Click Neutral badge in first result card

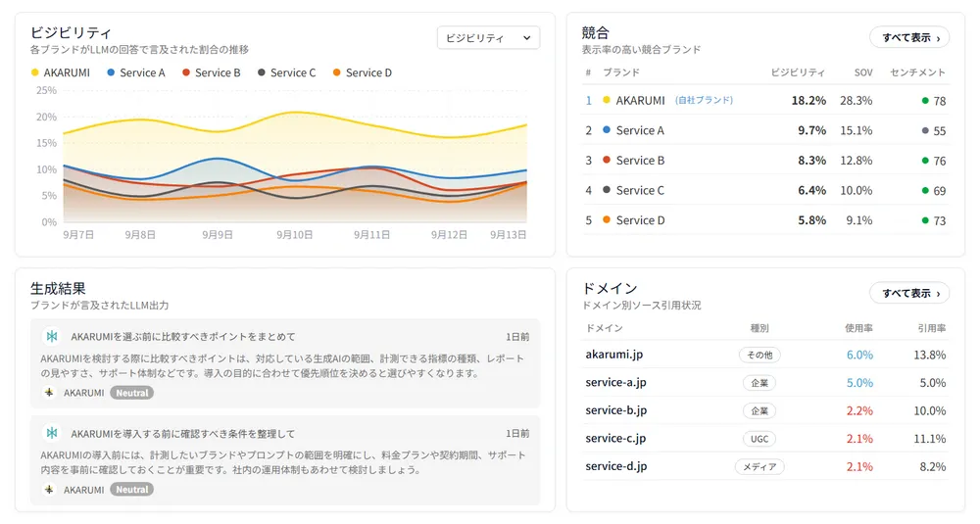132,393
